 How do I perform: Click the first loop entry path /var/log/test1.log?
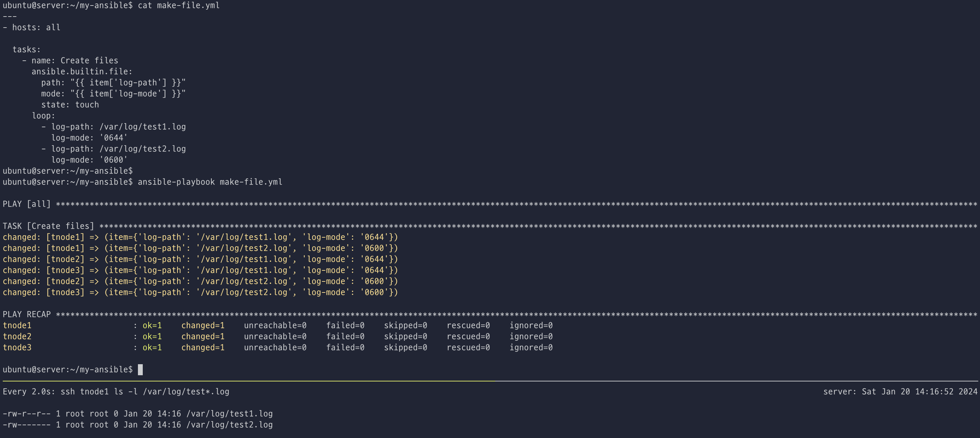(142, 127)
